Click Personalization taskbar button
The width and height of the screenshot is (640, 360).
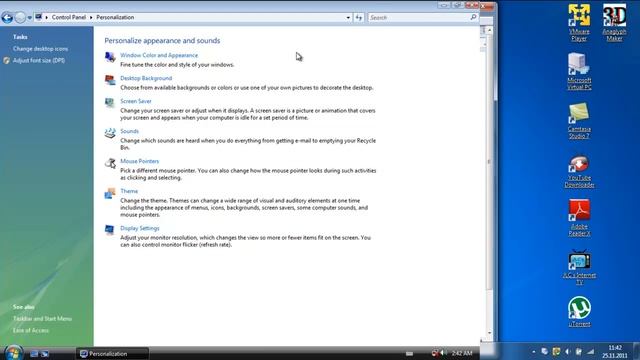pyautogui.click(x=112, y=353)
